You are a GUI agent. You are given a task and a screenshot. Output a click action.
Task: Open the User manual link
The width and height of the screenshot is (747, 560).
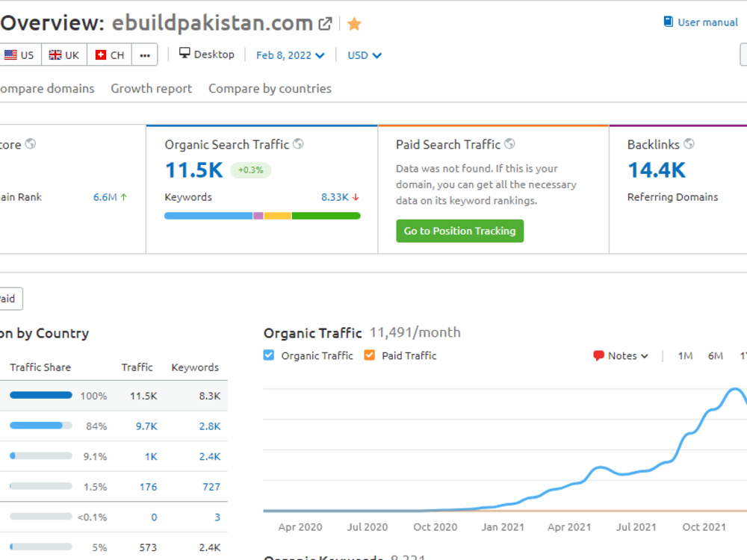tap(707, 22)
